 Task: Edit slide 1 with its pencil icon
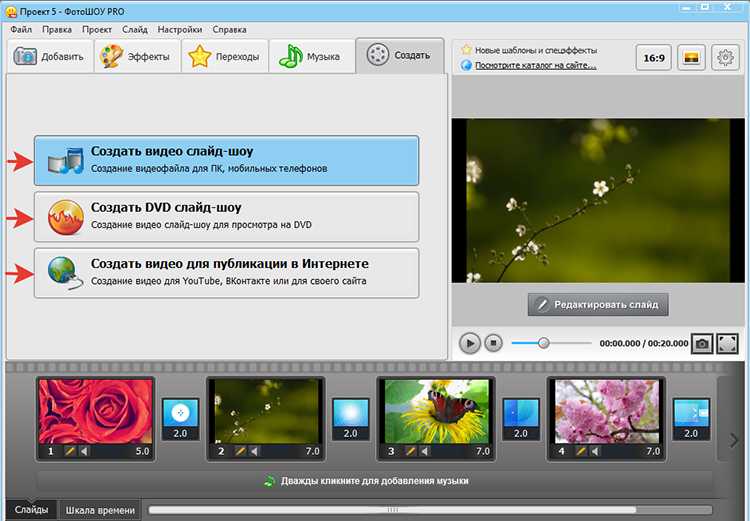70,451
